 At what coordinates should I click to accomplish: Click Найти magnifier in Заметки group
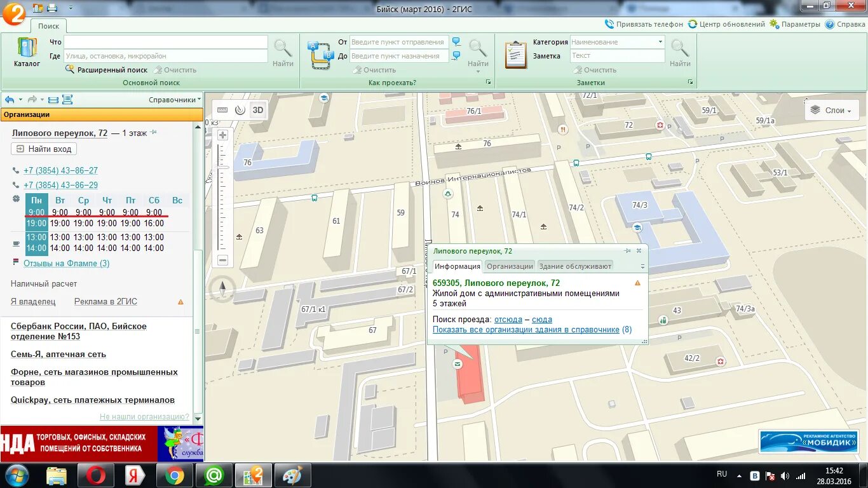click(x=680, y=53)
